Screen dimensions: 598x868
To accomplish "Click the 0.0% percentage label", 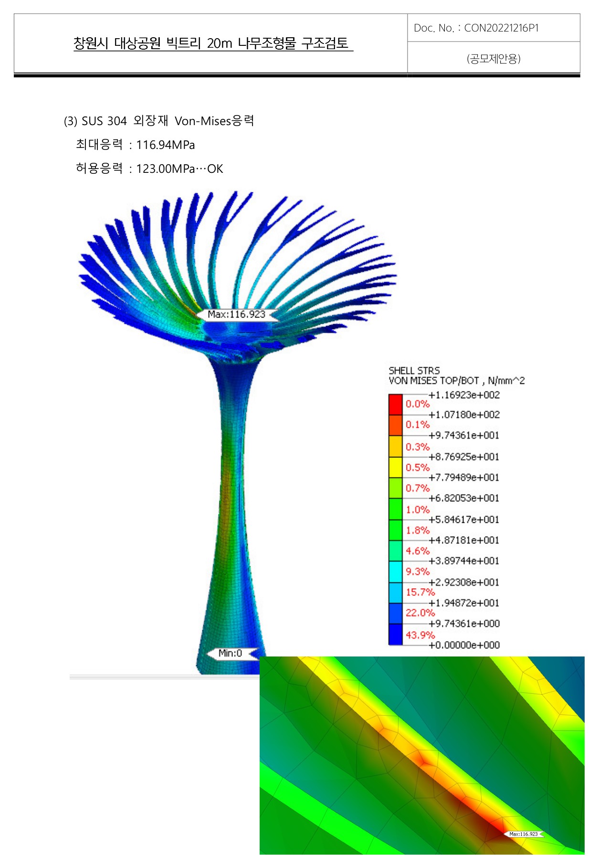I will 418,404.
